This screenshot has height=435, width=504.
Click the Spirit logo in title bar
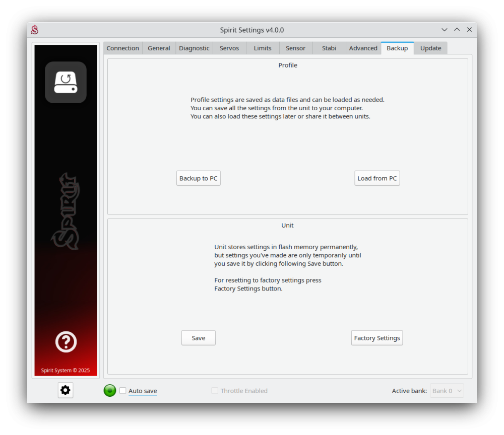click(x=34, y=30)
